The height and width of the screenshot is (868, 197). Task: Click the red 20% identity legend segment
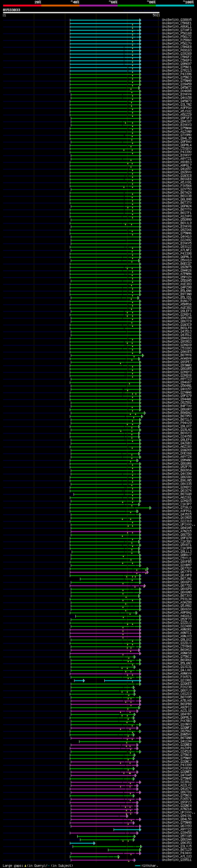(x=22, y=6)
